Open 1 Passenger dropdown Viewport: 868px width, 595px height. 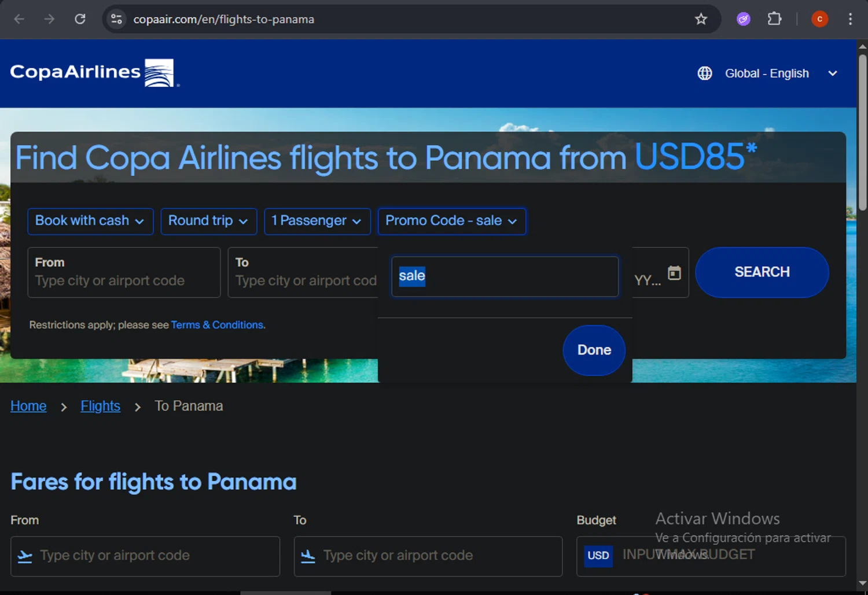point(317,221)
